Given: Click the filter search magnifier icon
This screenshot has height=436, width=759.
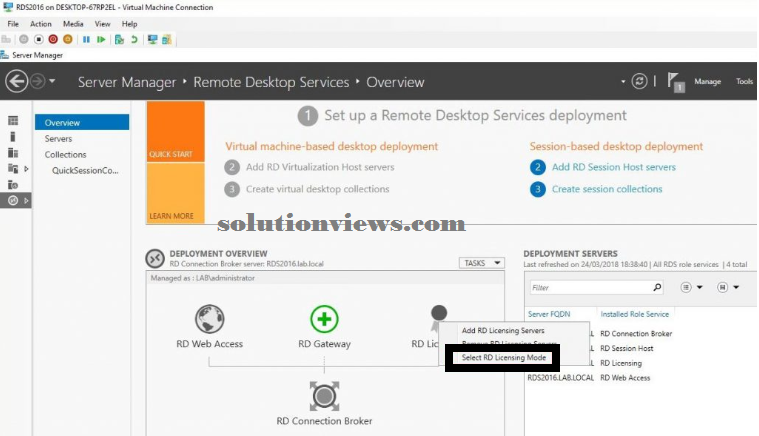Looking at the screenshot, I should pos(657,287).
